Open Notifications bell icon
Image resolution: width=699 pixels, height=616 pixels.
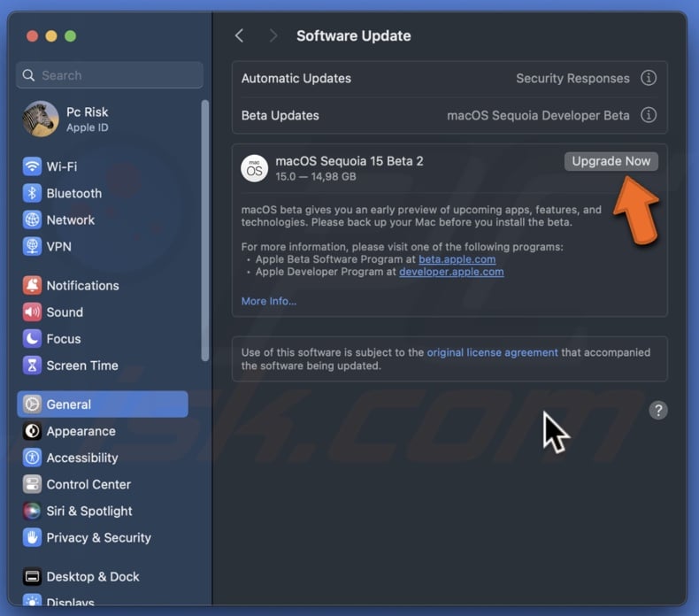click(32, 286)
